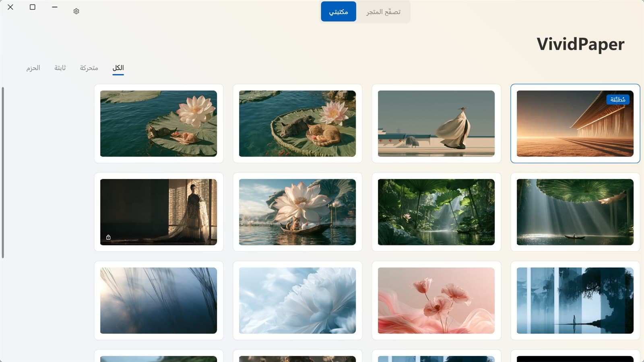Viewport: 644px width, 362px height.
Task: Switch to مكتبتي library tab
Action: click(x=339, y=12)
